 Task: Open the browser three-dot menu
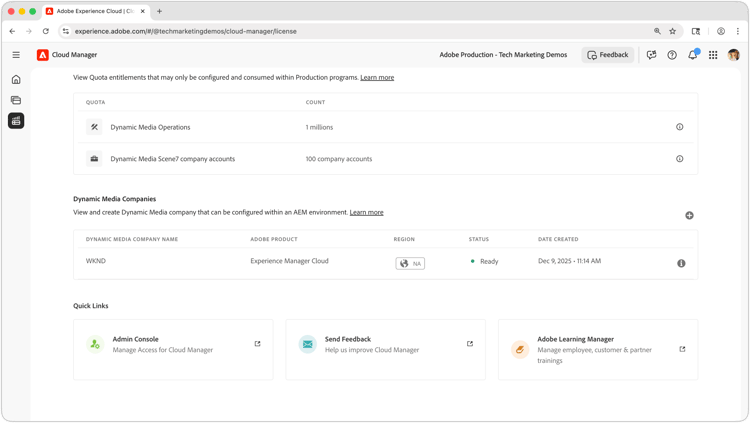click(x=738, y=31)
